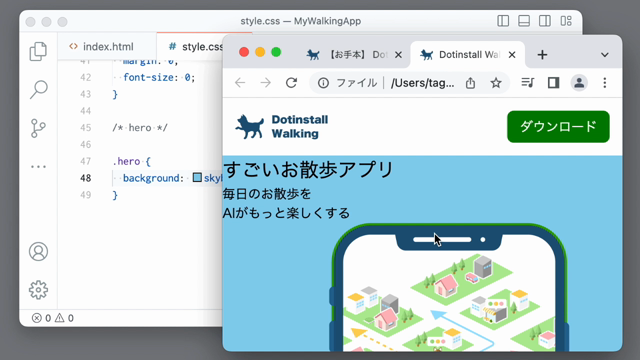640x360 pixels.
Task: Open a new browser tab with plus button
Action: [542, 55]
